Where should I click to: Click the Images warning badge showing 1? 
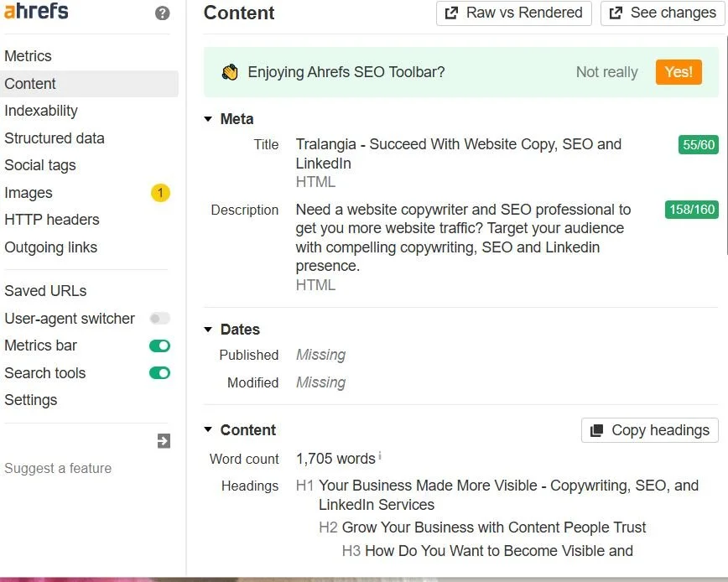[160, 193]
